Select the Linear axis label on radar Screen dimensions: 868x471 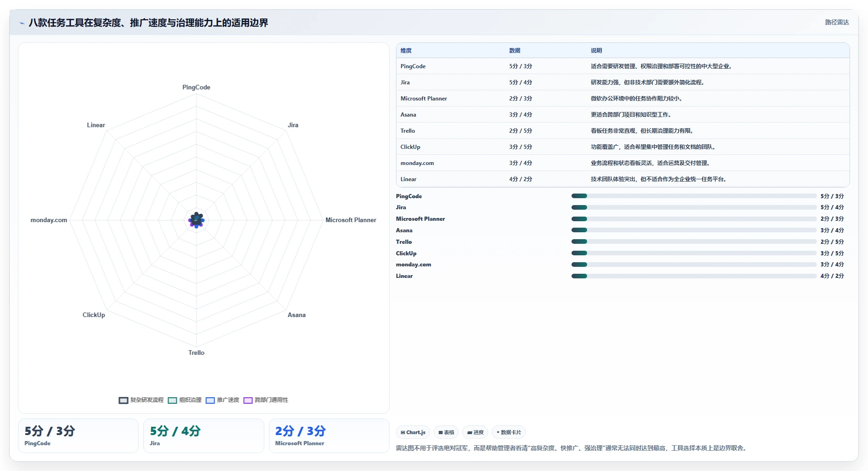pyautogui.click(x=96, y=125)
